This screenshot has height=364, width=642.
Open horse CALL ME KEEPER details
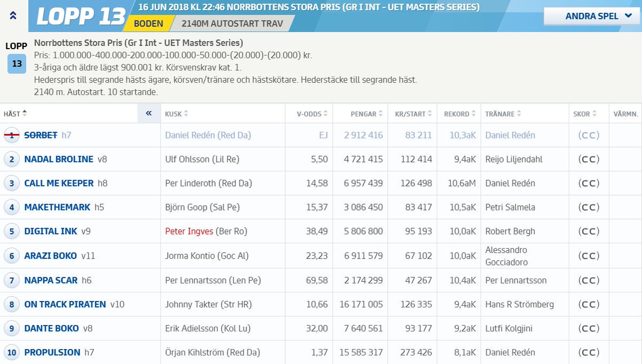(x=59, y=183)
